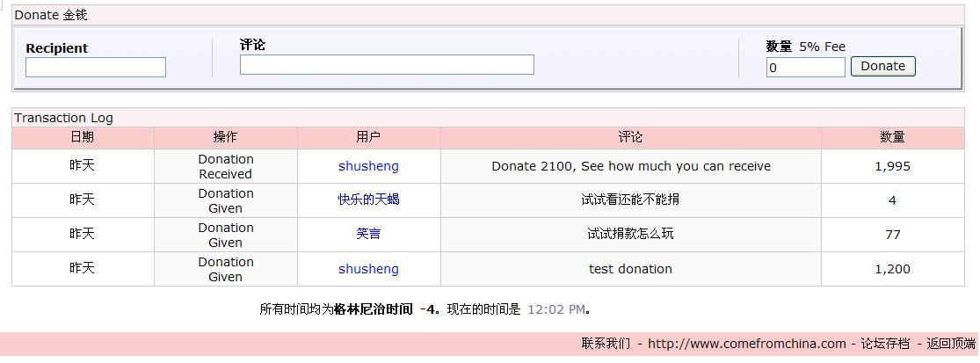The width and height of the screenshot is (980, 363).
Task: Click the 数量 amount input box
Action: (x=805, y=68)
